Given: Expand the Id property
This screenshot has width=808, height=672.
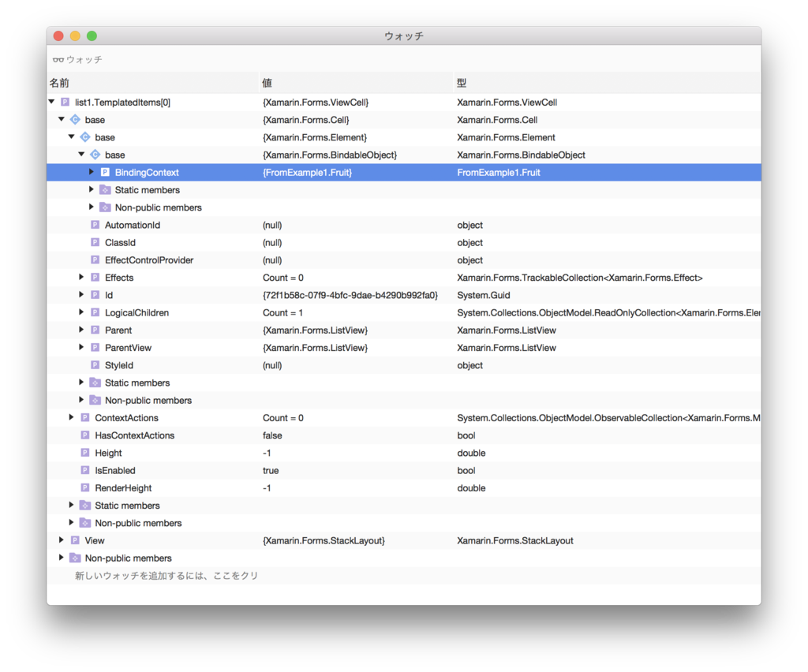Looking at the screenshot, I should point(81,294).
